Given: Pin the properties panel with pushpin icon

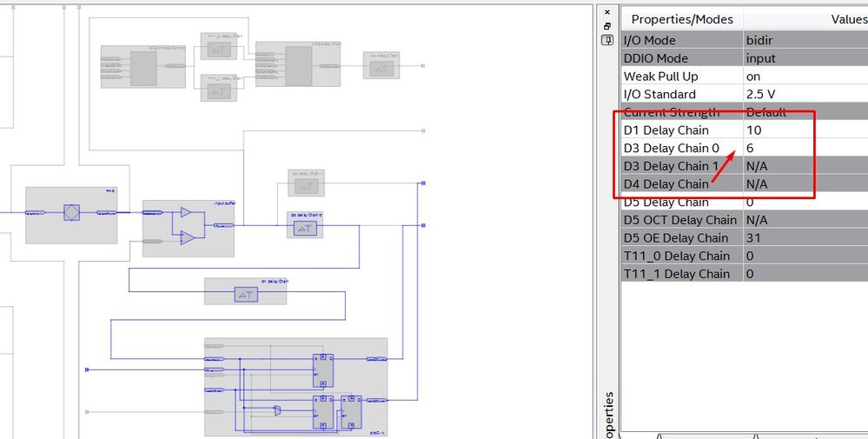Looking at the screenshot, I should (x=607, y=40).
